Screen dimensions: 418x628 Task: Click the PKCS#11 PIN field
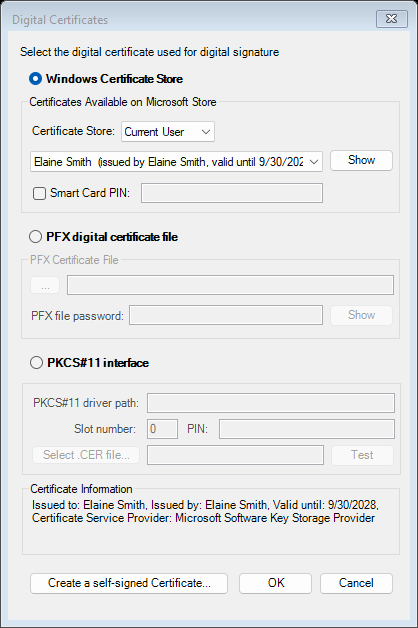(307, 429)
